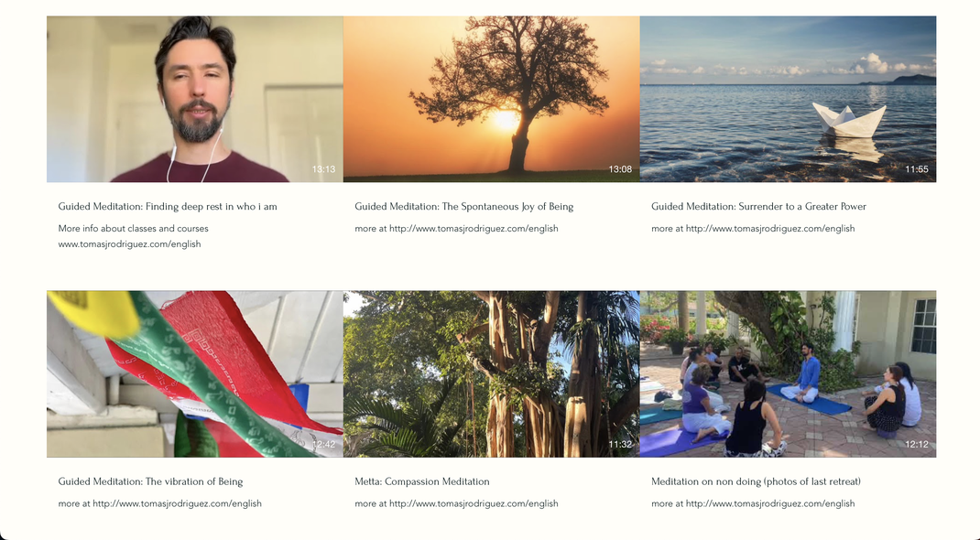Open The vibration of Being title
Viewport: 980px width, 540px height.
coord(150,481)
